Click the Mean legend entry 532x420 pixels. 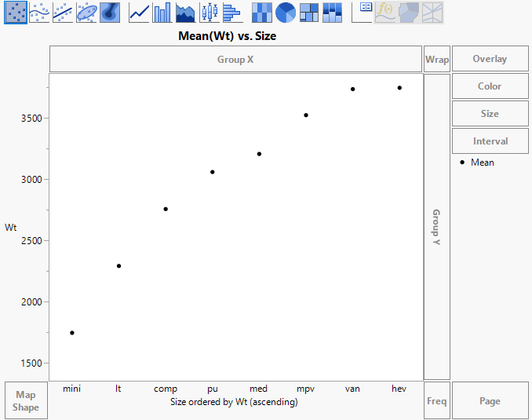pyautogui.click(x=482, y=163)
